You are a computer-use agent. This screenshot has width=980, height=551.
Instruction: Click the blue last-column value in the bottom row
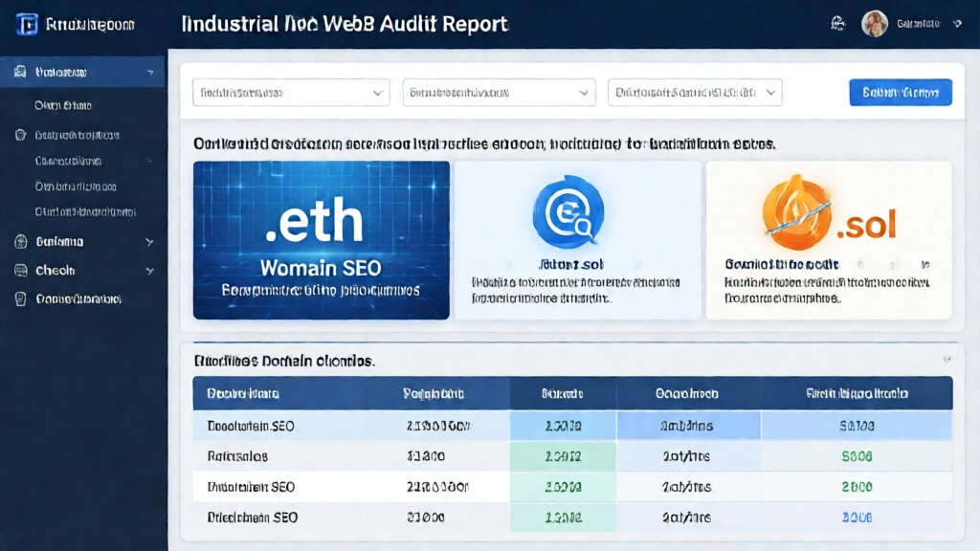tap(857, 518)
